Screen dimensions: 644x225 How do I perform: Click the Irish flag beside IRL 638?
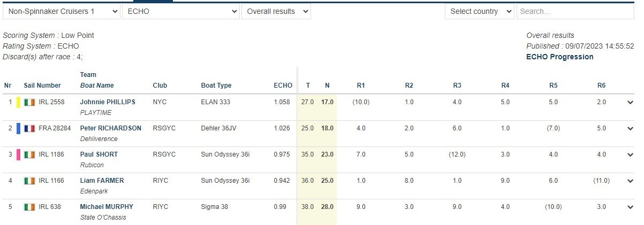click(29, 207)
